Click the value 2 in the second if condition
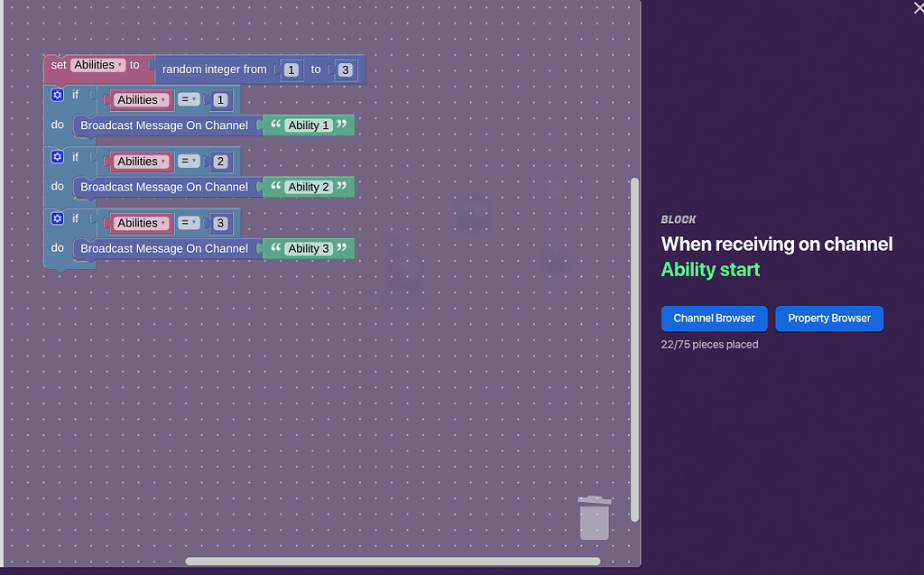 point(220,161)
